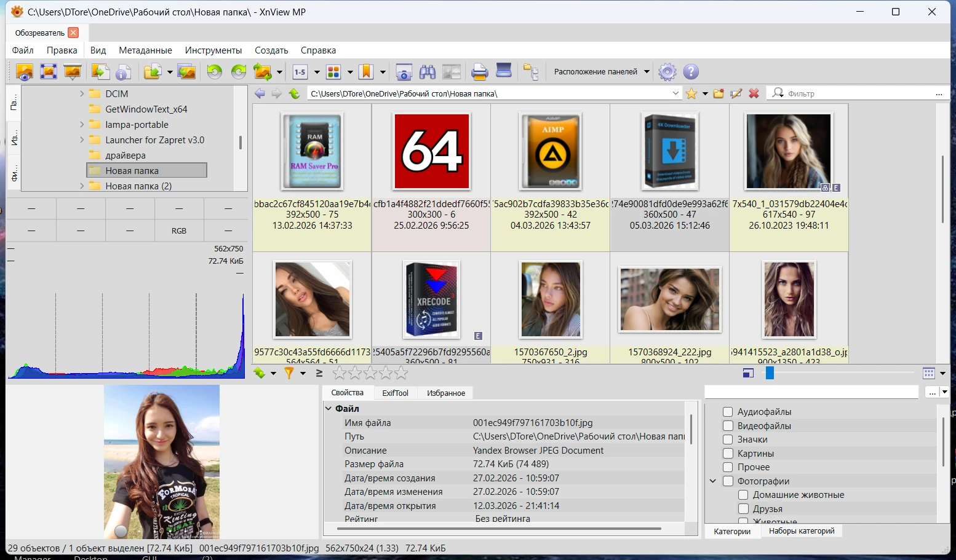Screen dimensions: 956x560
Task: Click the printer icon in toolbar
Action: click(479, 72)
